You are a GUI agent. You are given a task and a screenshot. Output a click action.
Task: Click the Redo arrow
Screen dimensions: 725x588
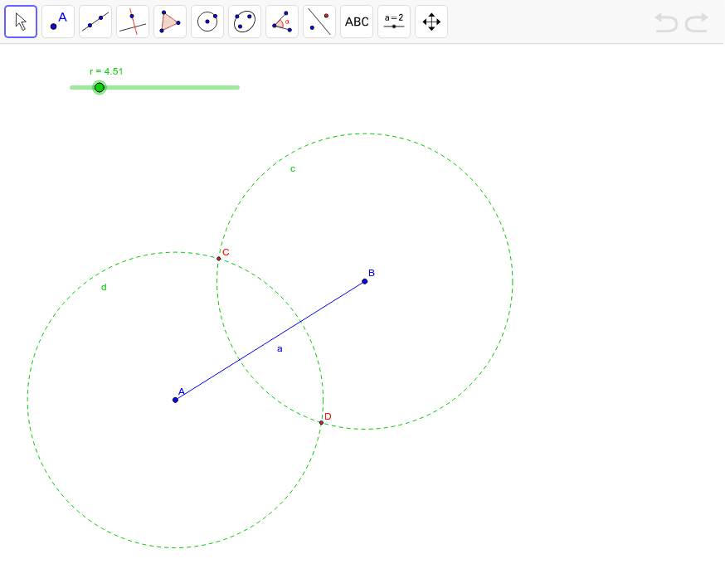[x=697, y=22]
